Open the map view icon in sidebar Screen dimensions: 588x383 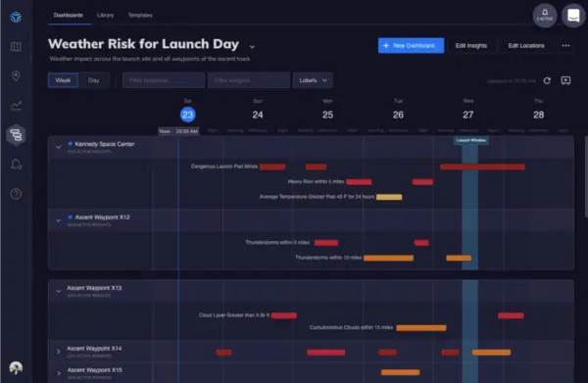[16, 46]
